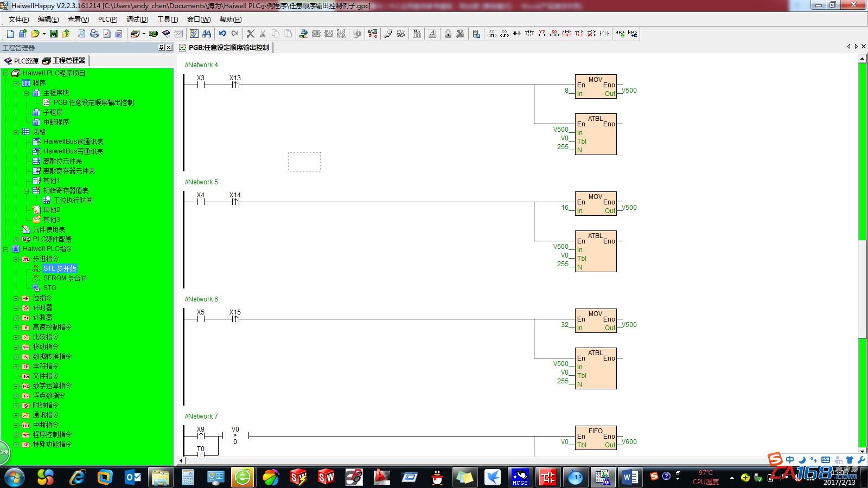Click the scissors toolbar icon
Viewport: 868px width, 488px height.
(263, 34)
